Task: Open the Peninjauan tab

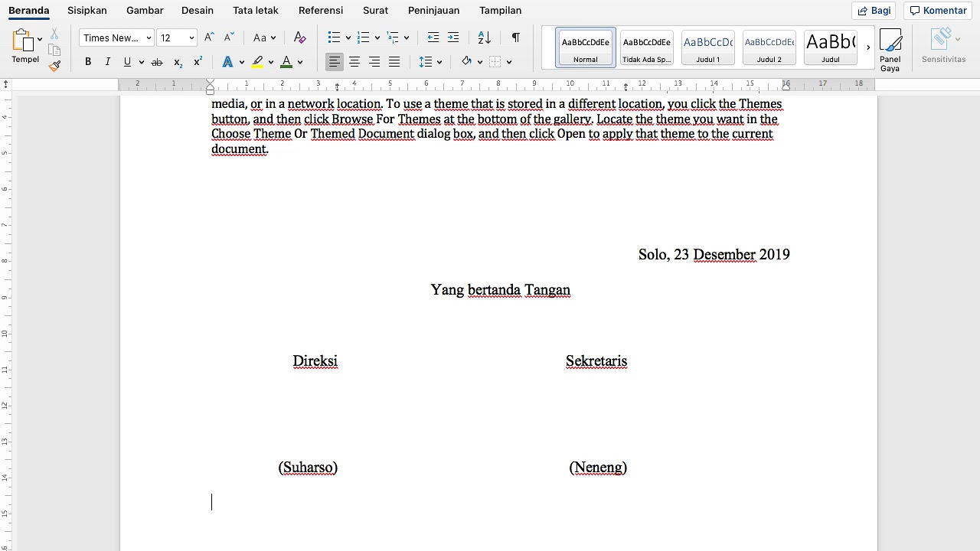Action: pos(433,11)
